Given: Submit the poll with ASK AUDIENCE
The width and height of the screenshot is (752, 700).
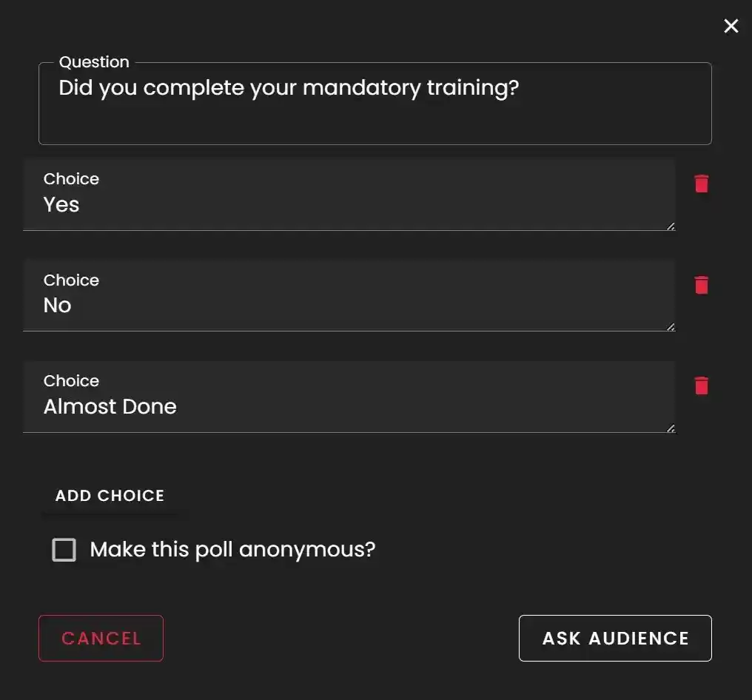Looking at the screenshot, I should coord(615,638).
